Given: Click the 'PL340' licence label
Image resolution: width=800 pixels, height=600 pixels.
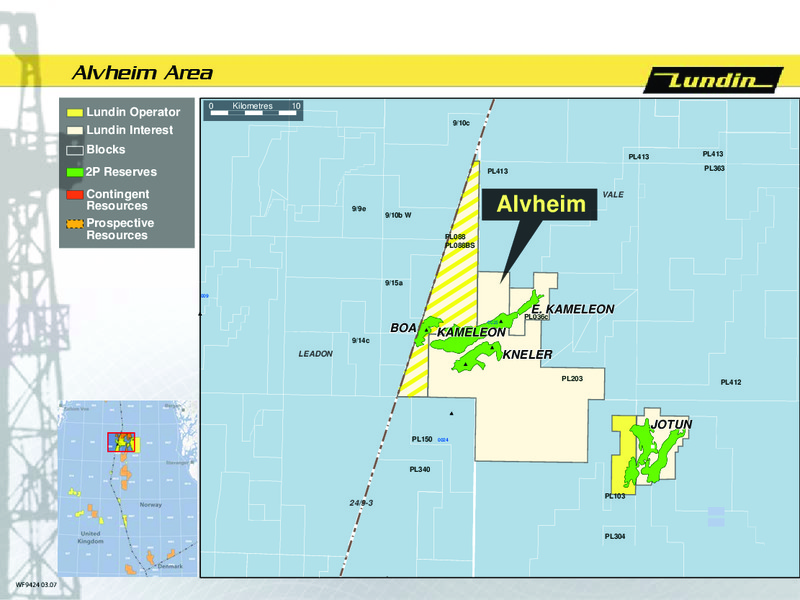Looking at the screenshot, I should [420, 469].
